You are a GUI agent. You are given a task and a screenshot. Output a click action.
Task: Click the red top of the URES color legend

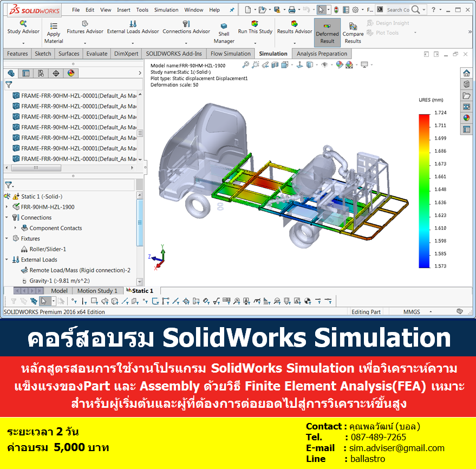[x=423, y=115]
